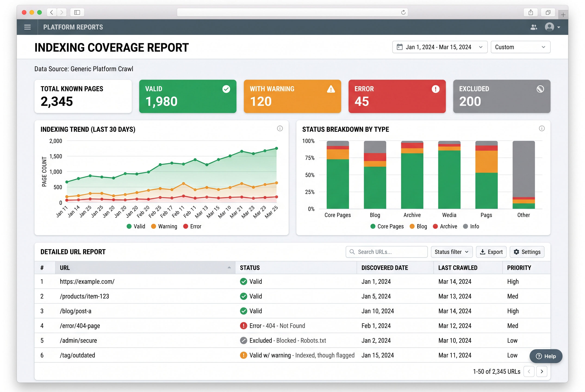Sort by the DISCOVERED DATE column header

(395, 267)
